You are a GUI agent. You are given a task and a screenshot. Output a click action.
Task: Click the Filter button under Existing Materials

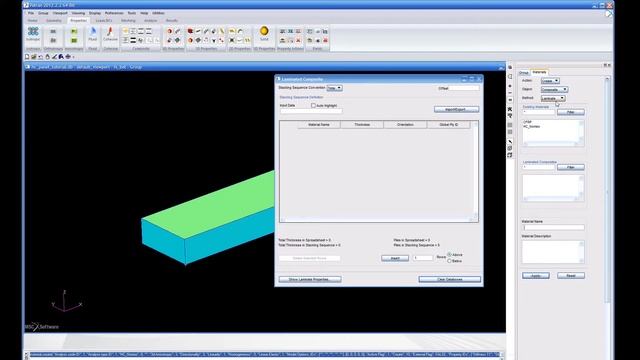(x=571, y=112)
